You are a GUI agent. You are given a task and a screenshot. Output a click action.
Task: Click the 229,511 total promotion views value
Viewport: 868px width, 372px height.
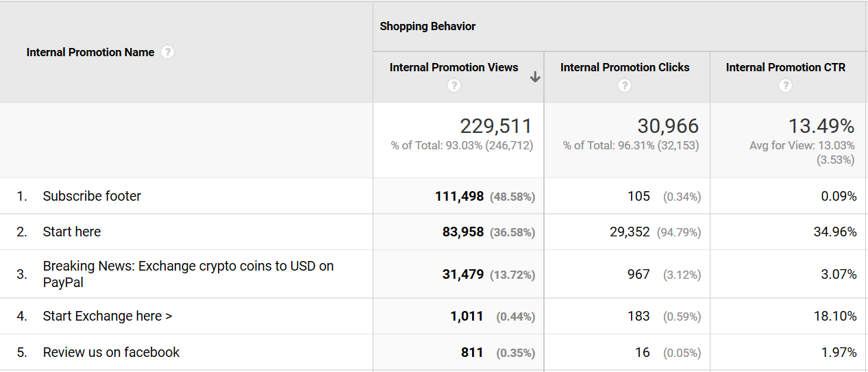tap(495, 126)
